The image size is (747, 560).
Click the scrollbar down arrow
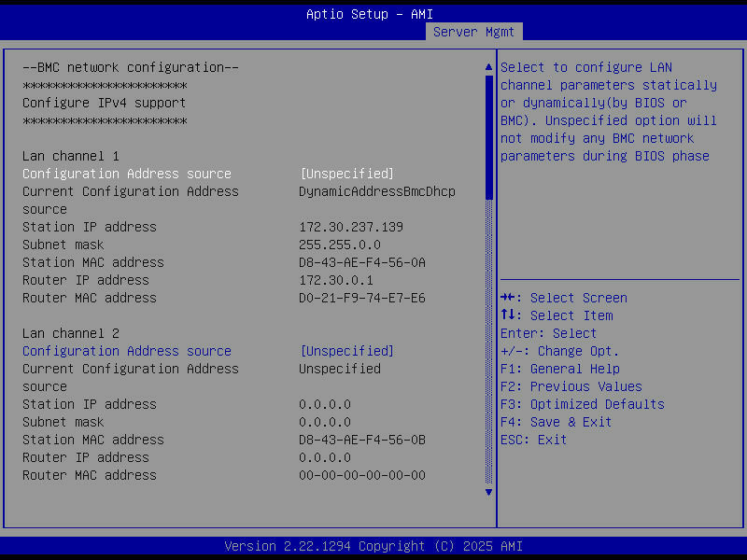(x=487, y=492)
